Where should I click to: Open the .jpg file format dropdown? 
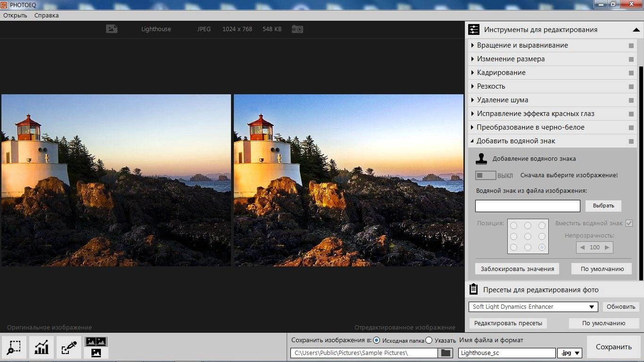pos(570,353)
